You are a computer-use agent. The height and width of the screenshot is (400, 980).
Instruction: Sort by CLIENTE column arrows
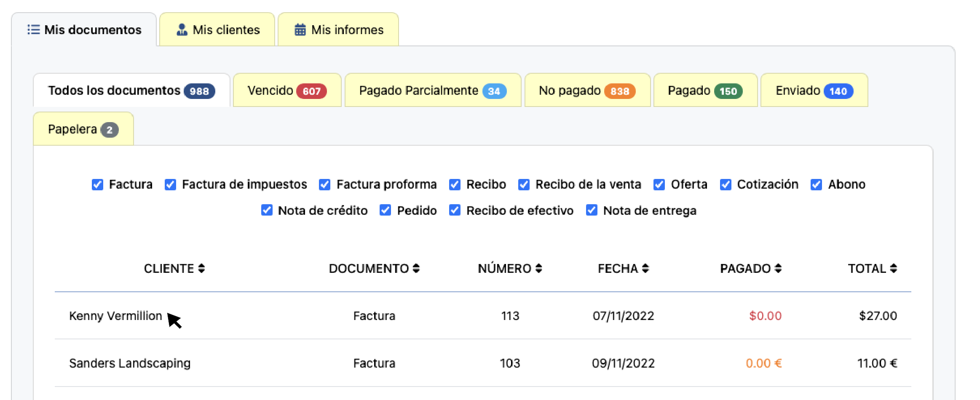tap(201, 268)
